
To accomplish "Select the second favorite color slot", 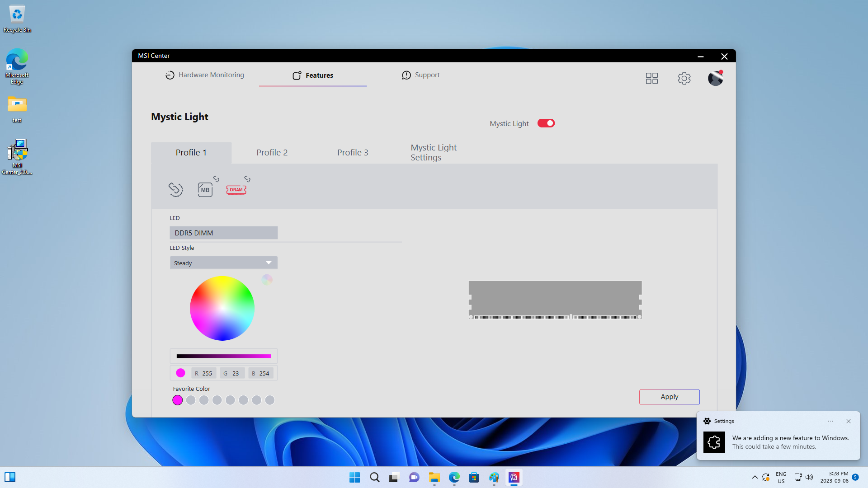I will tap(191, 400).
